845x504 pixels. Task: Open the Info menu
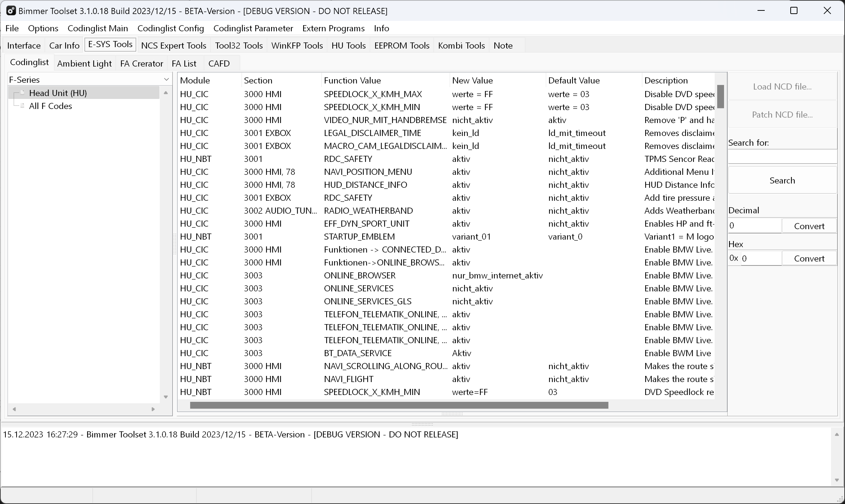(x=381, y=28)
